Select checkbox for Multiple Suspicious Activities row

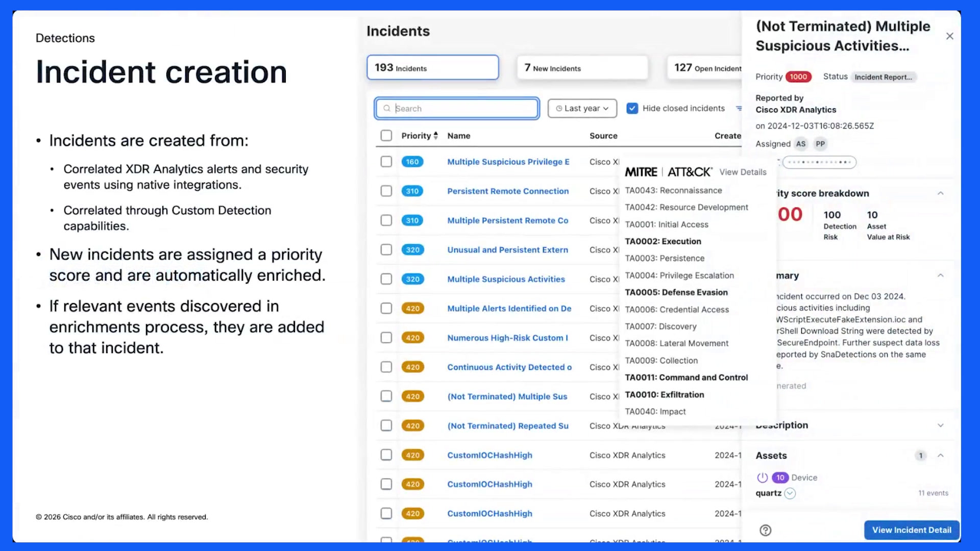click(x=386, y=279)
